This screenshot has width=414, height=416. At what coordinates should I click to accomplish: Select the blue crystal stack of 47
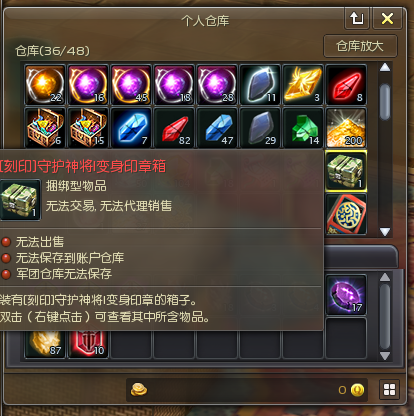click(x=217, y=128)
